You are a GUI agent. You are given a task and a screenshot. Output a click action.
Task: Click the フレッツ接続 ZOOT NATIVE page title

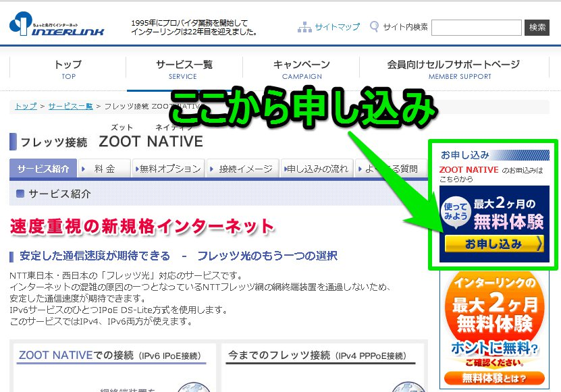click(x=111, y=142)
